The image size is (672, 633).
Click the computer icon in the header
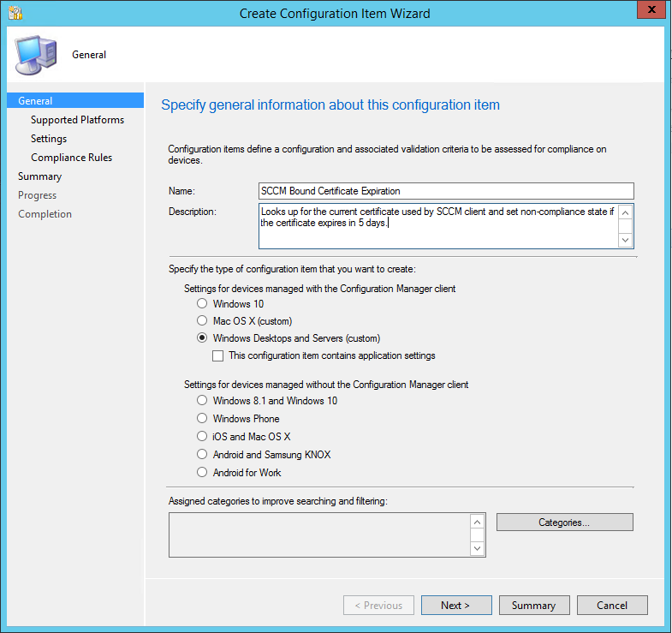tap(34, 56)
